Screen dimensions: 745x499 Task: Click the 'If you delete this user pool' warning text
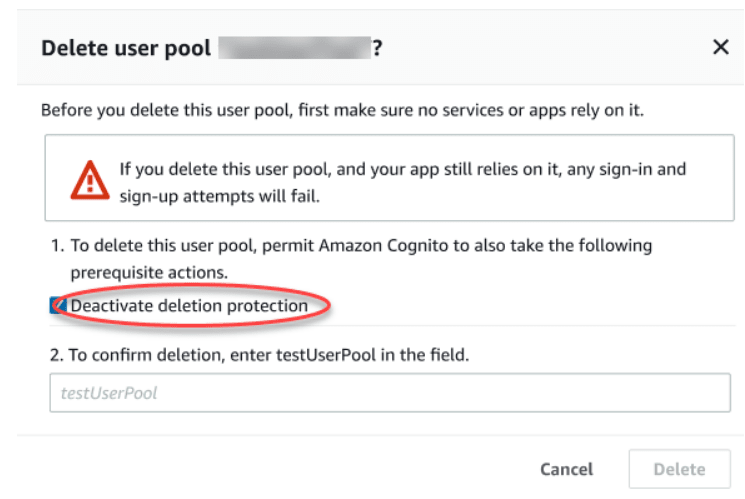(402, 169)
